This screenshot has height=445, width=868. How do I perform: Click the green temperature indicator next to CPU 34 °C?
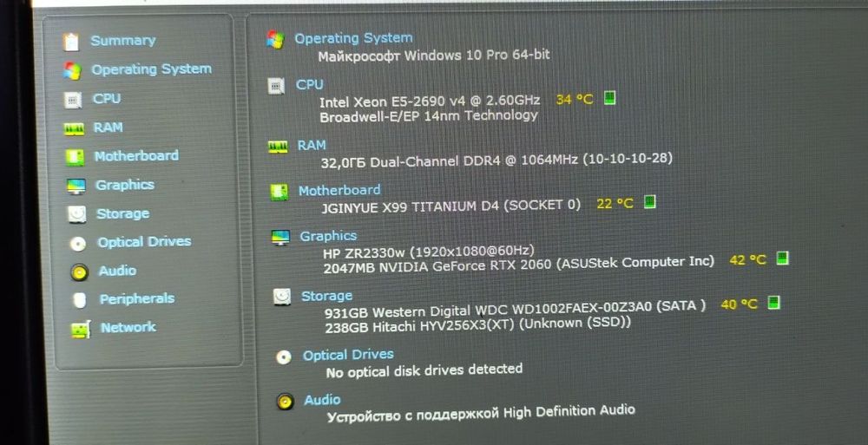point(609,98)
